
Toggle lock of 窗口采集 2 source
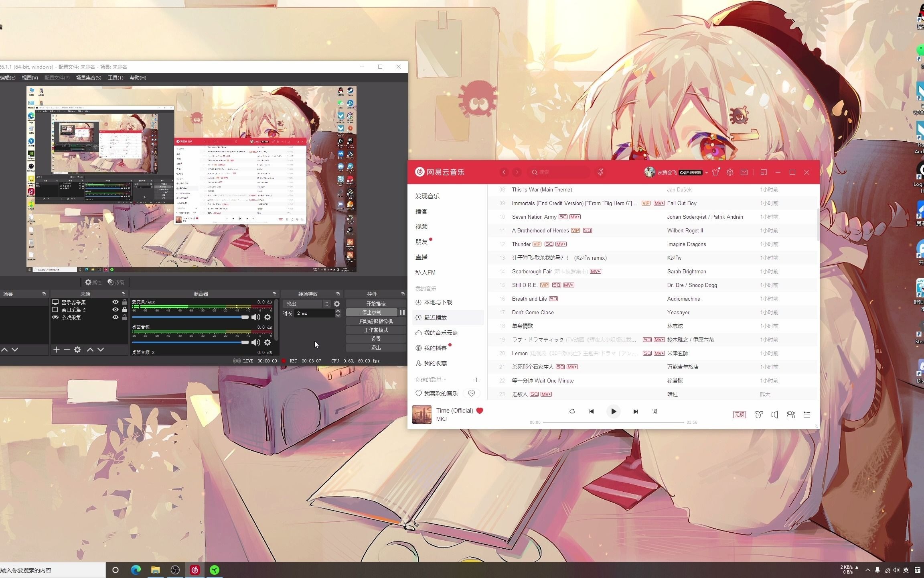click(125, 310)
